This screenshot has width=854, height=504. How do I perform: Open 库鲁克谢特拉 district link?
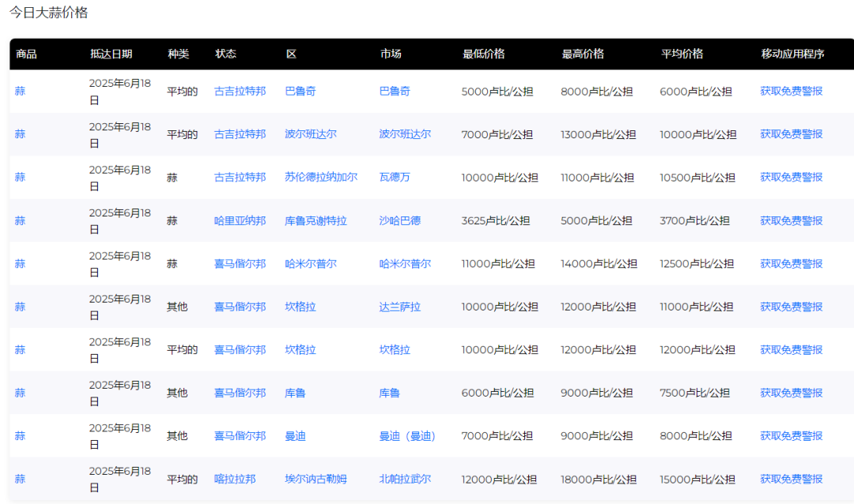click(316, 221)
